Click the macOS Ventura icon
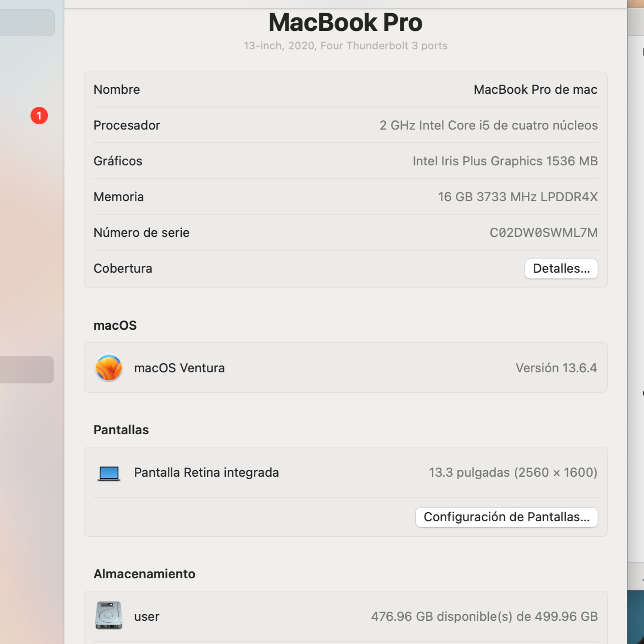 click(x=109, y=368)
